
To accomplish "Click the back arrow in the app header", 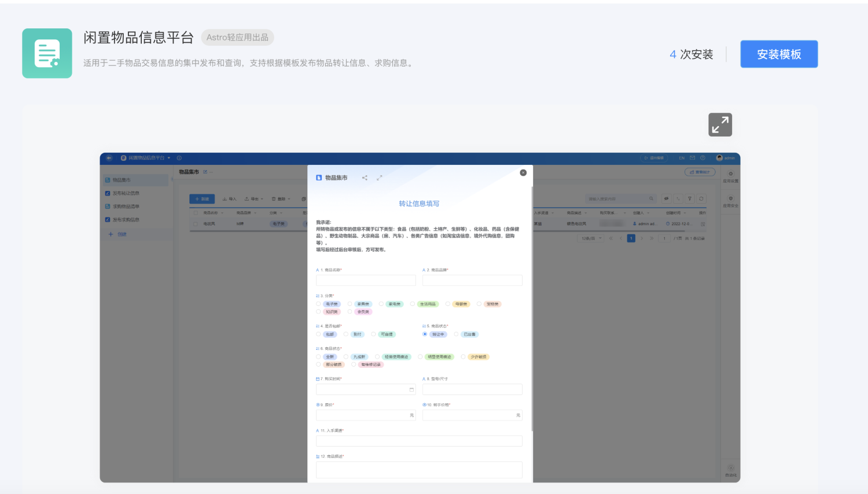I will tap(109, 158).
